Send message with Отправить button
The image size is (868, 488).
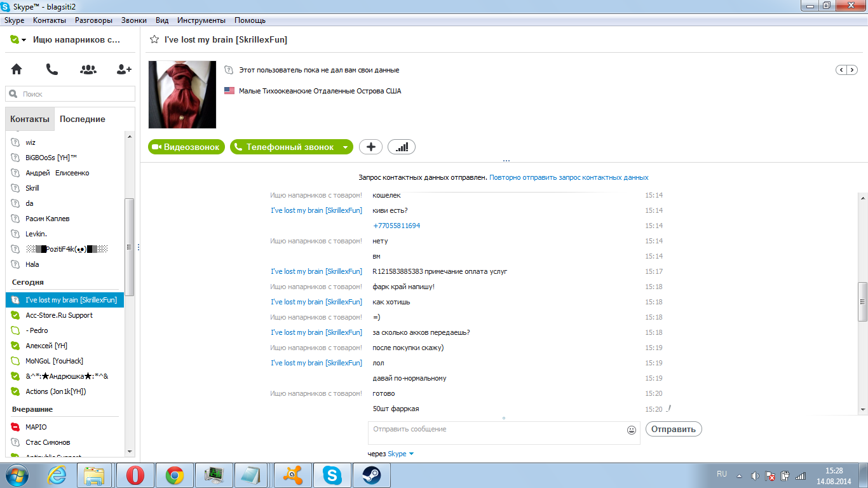point(674,429)
